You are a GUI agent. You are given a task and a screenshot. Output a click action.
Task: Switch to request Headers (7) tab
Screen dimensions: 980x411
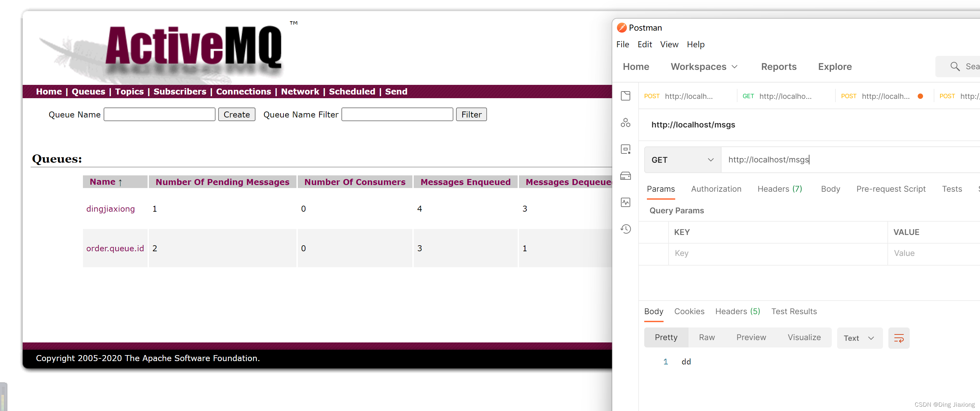[779, 189]
